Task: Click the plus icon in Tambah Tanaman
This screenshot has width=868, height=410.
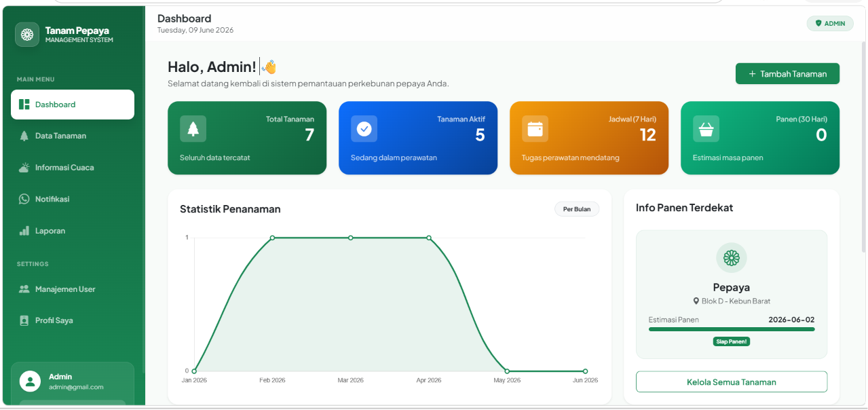Action: pos(752,74)
